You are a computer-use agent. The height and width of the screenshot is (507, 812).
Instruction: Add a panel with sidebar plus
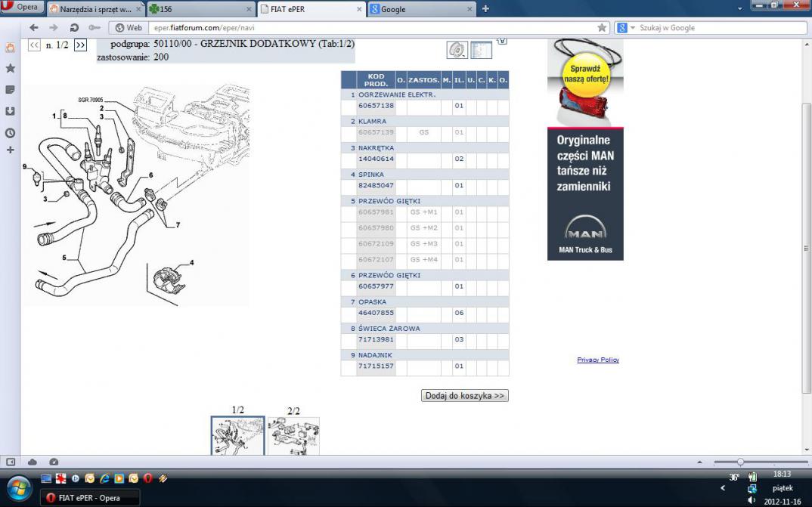pyautogui.click(x=10, y=150)
